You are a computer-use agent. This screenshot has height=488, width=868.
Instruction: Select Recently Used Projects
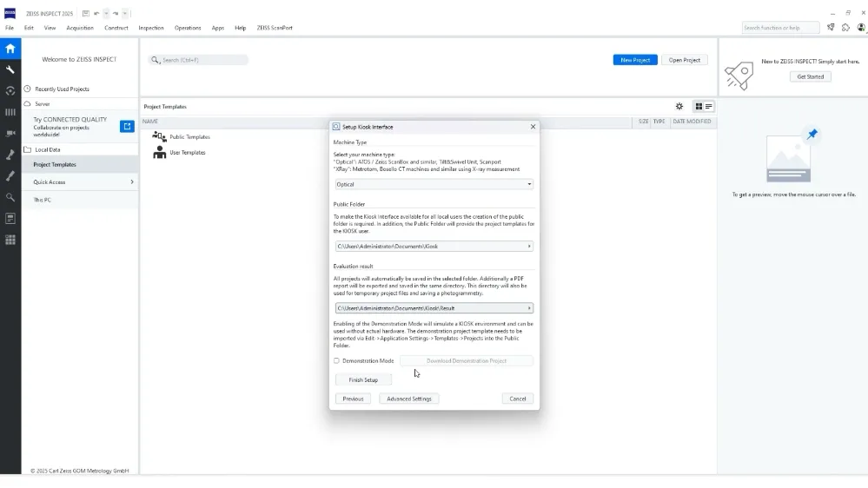(x=62, y=89)
